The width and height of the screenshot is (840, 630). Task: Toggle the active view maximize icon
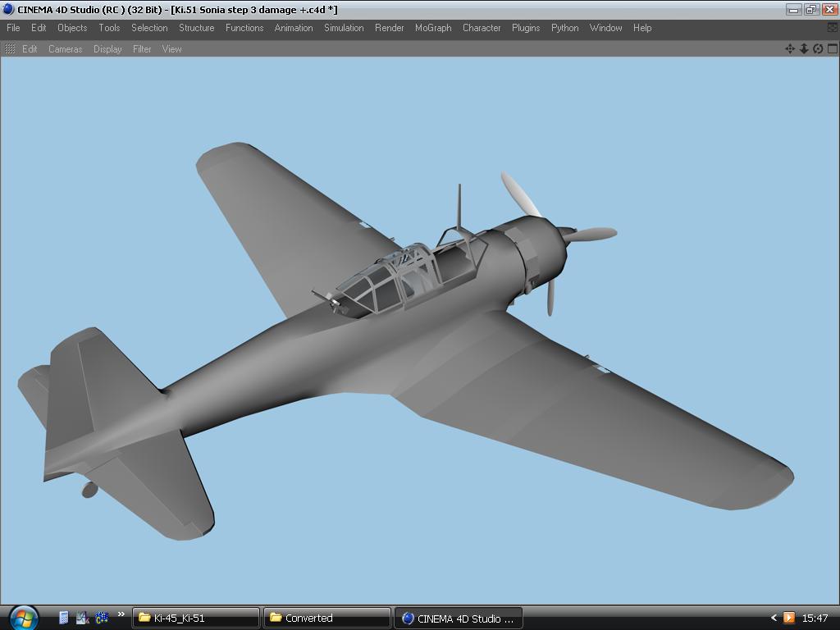click(832, 49)
